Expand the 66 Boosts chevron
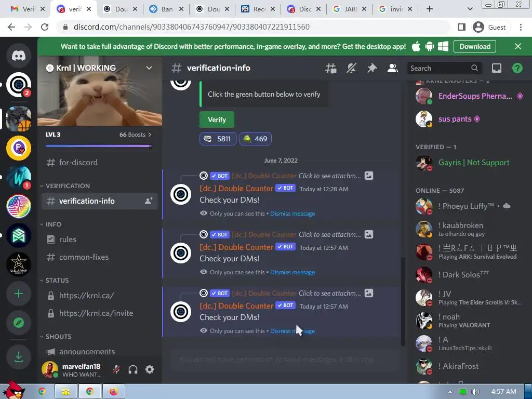The height and width of the screenshot is (399, 532). coord(150,135)
